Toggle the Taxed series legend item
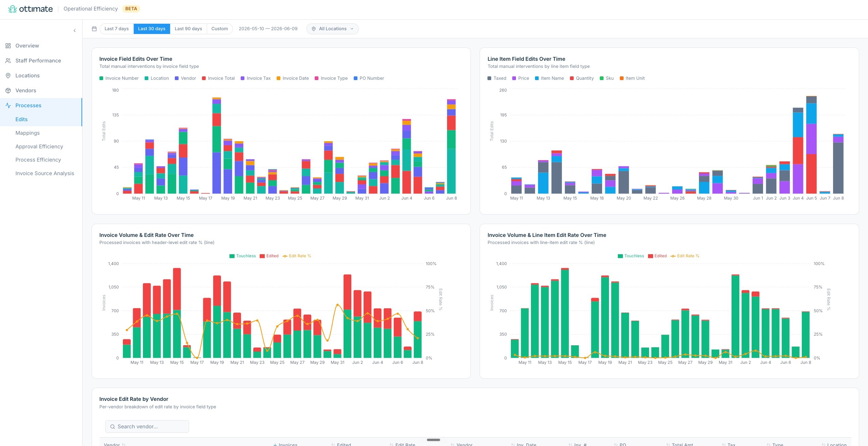Viewport: 868px width, 446px height. pos(497,78)
